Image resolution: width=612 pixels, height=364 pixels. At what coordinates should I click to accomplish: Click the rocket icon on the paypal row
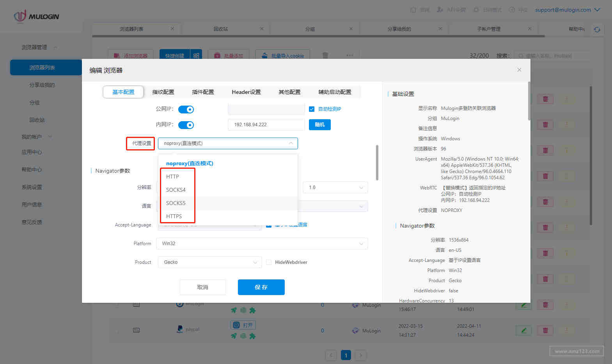point(234,336)
